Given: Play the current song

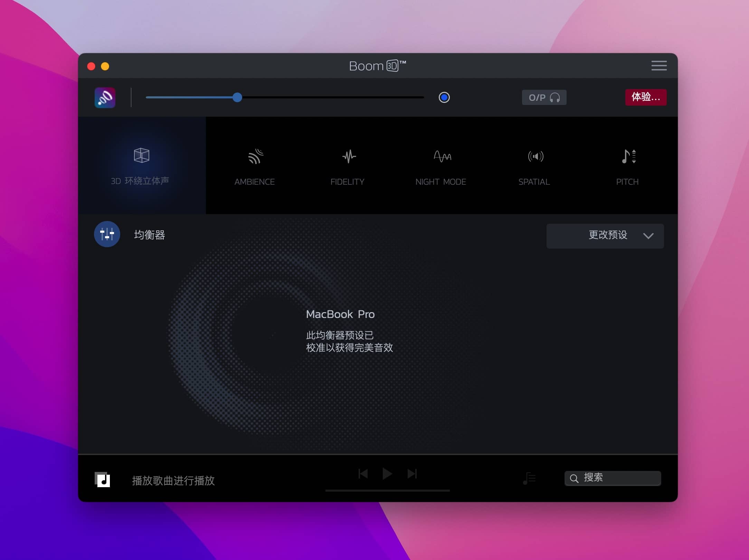Looking at the screenshot, I should (x=387, y=474).
